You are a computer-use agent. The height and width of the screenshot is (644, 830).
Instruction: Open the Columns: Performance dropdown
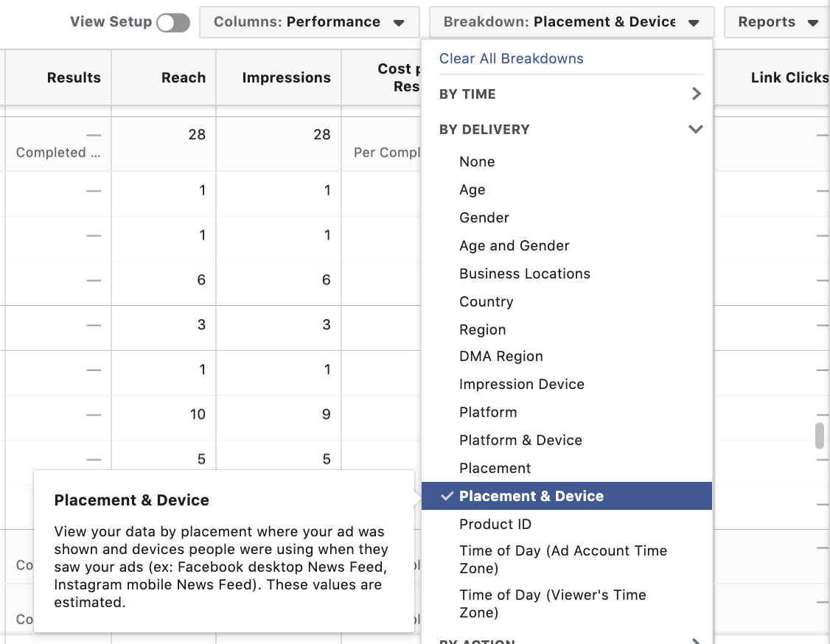(309, 21)
